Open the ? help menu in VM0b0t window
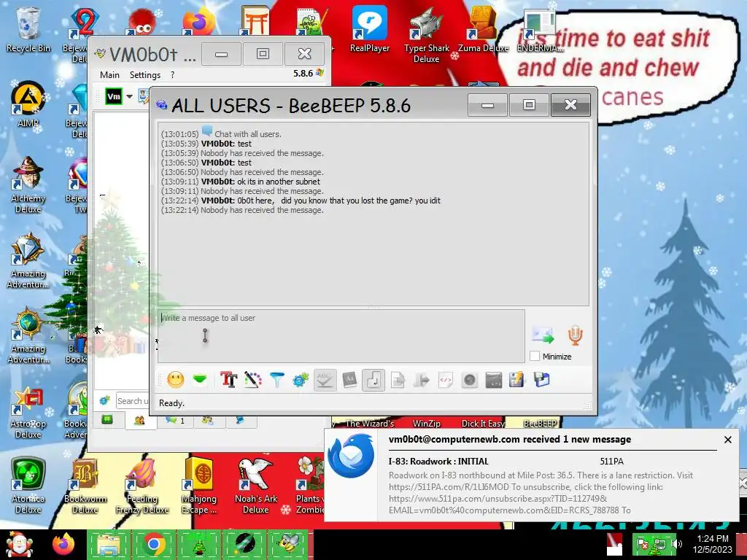 tap(172, 75)
